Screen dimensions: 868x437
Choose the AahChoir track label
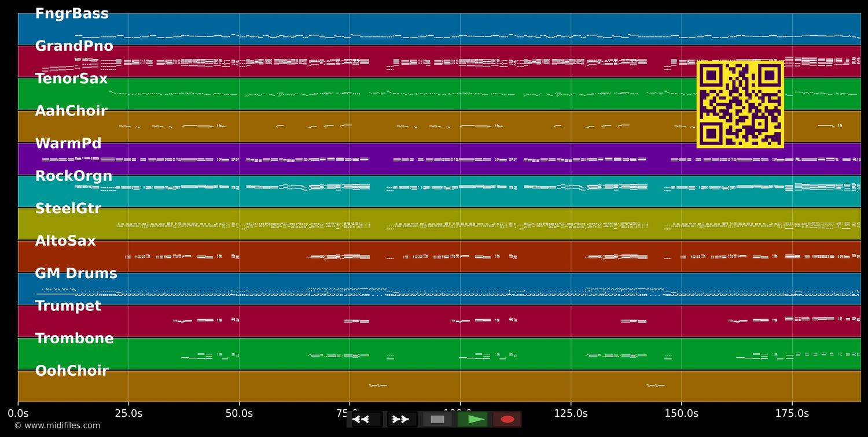point(71,111)
